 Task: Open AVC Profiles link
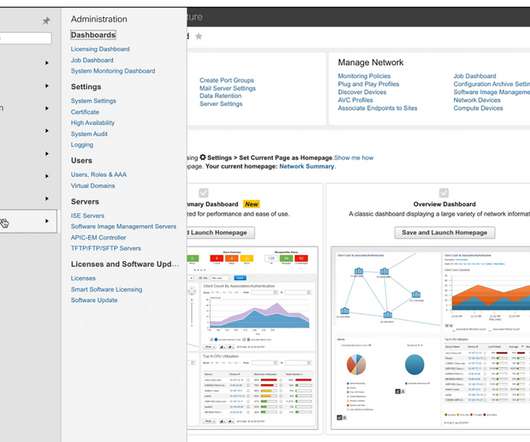(355, 100)
